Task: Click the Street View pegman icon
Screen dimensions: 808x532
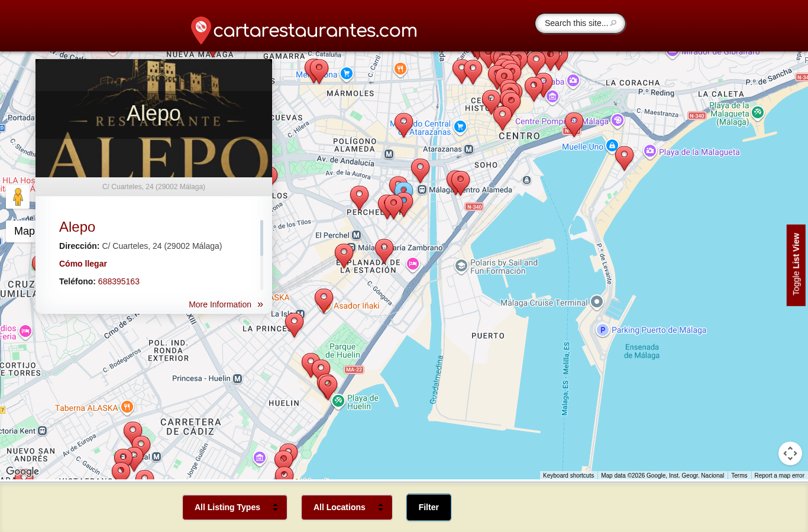Action: (x=18, y=196)
